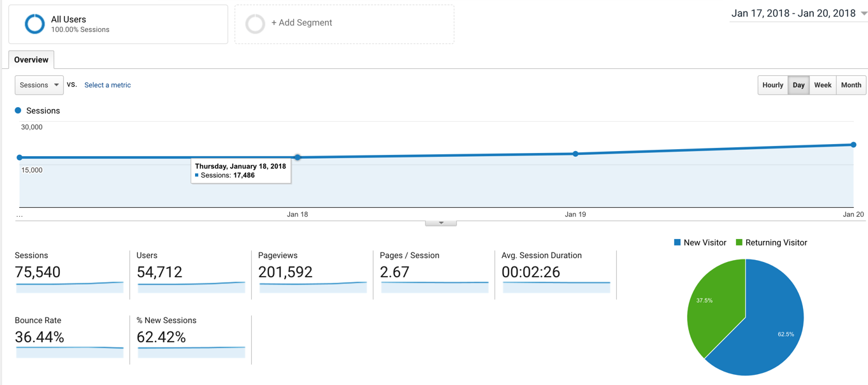Screen dimensions: 868x385
Task: Click the Add Segment box
Action: tap(344, 24)
